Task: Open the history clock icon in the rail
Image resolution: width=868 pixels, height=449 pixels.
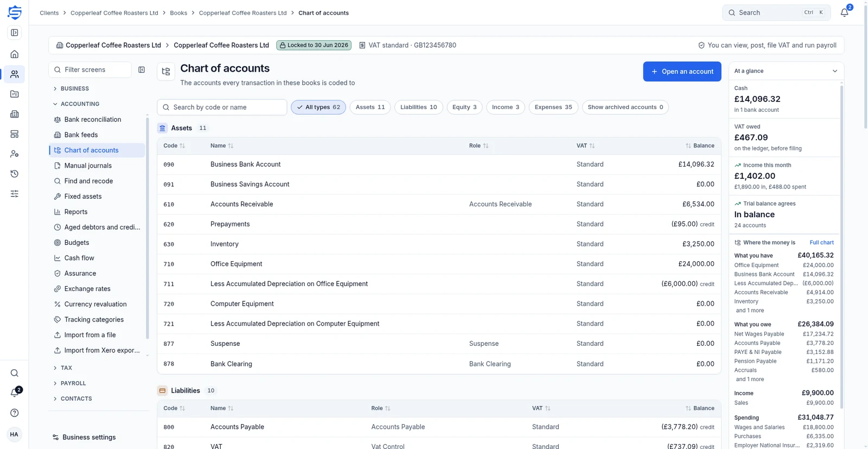Action: (x=15, y=174)
